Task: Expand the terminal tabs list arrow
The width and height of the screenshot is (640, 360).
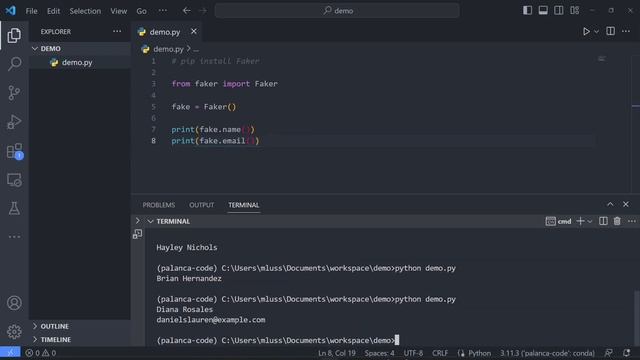Action: coord(138,221)
